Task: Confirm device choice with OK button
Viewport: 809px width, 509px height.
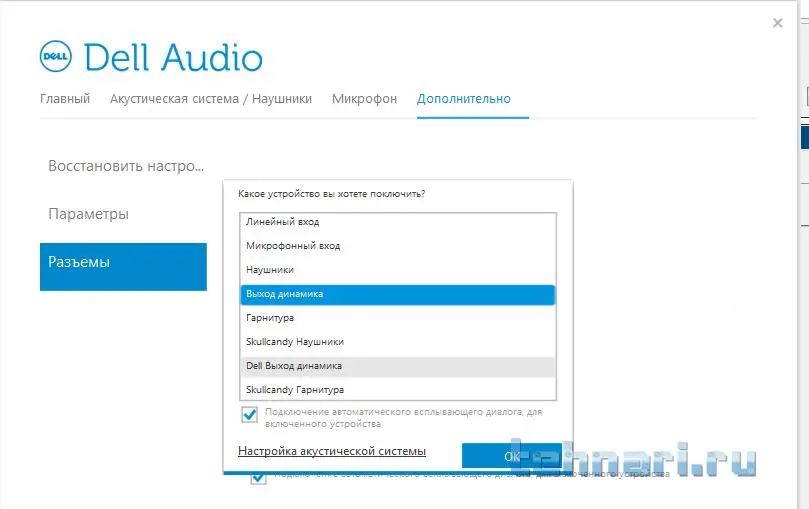Action: (x=512, y=456)
